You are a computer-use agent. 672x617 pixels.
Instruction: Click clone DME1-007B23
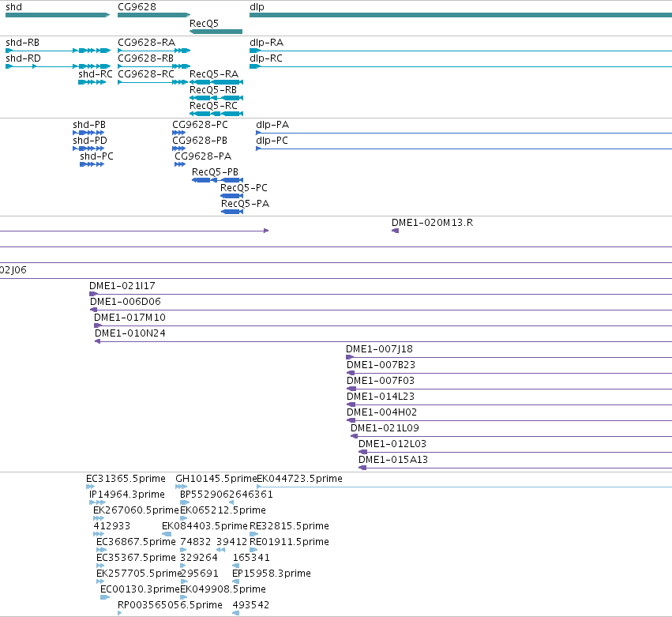381,365
